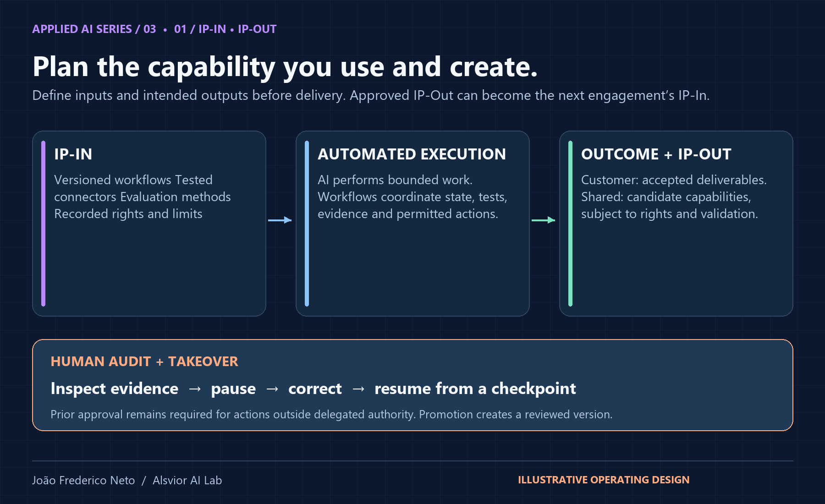The image size is (825, 504).
Task: Click the green arrow pointing to Outcome card
Action: point(544,220)
